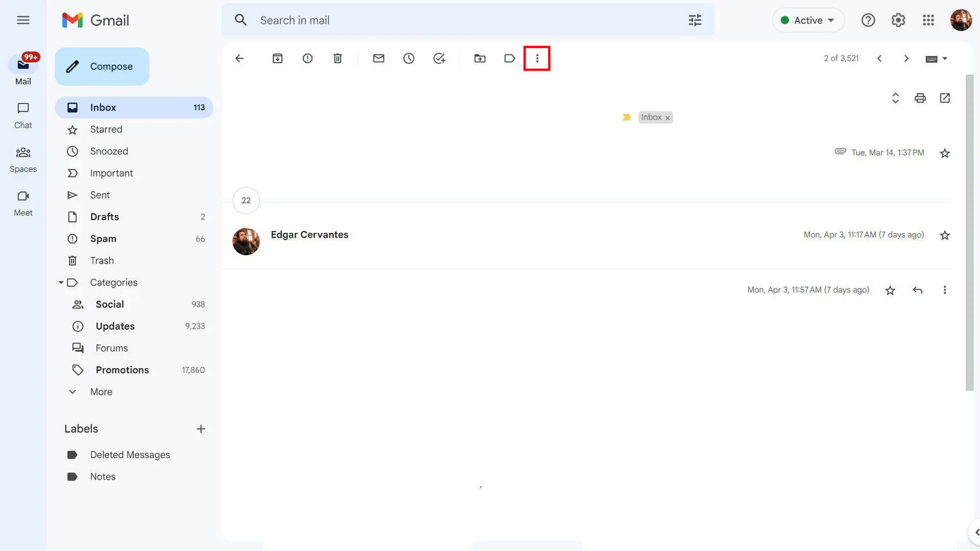Switch to Mail in side rail
980x551 pixels.
[x=23, y=70]
